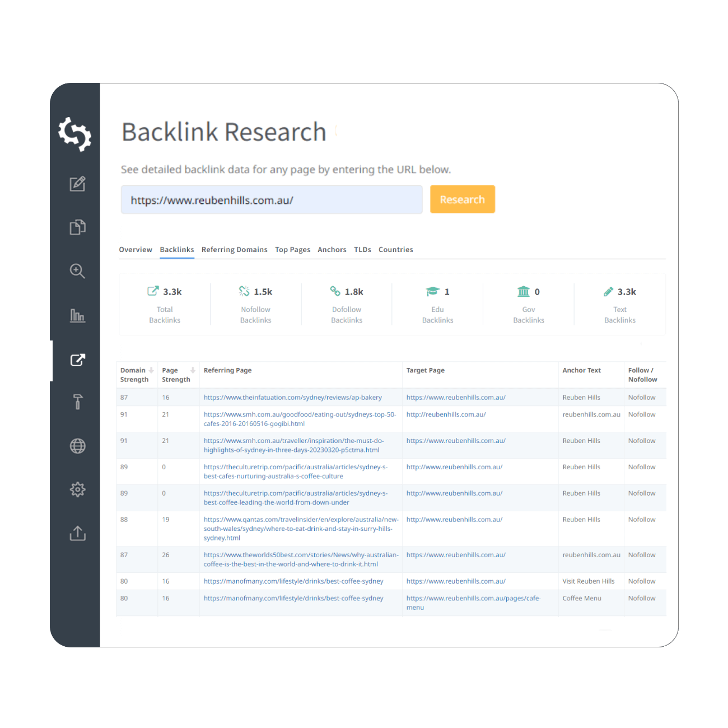Focus the URL input field

click(x=272, y=200)
